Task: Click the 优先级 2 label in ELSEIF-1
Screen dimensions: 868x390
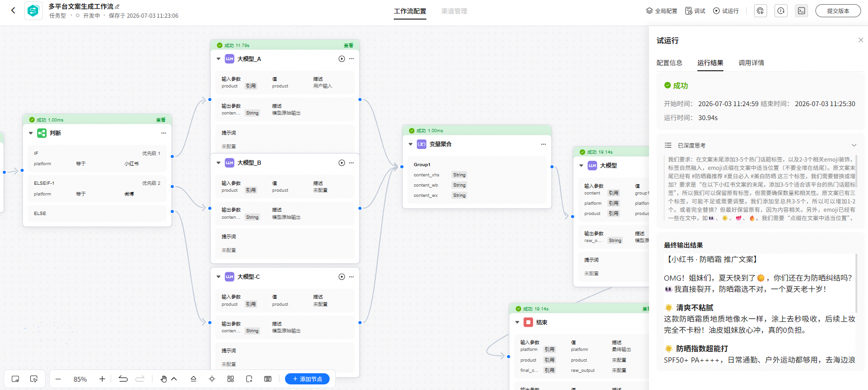Action: point(151,183)
